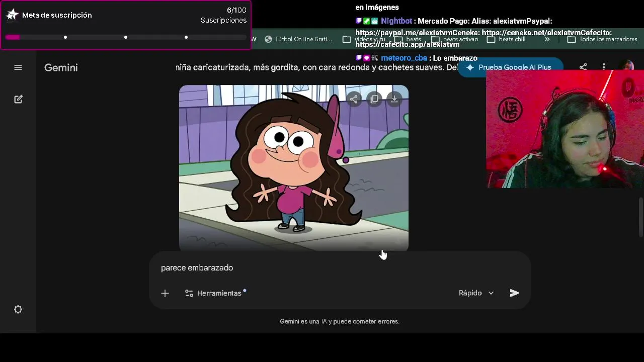Click the Meta de suscripción star icon
Viewport: 644px width, 362px height.
coord(12,15)
